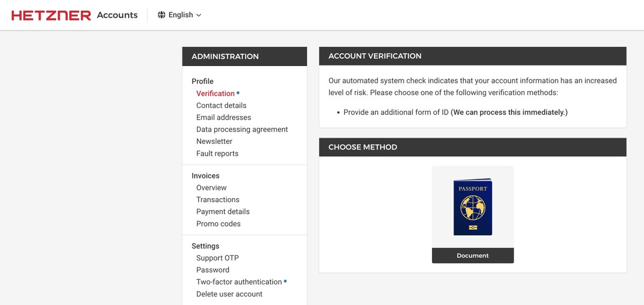This screenshot has height=305, width=644.
Task: Open Support OTP settings
Action: [217, 258]
